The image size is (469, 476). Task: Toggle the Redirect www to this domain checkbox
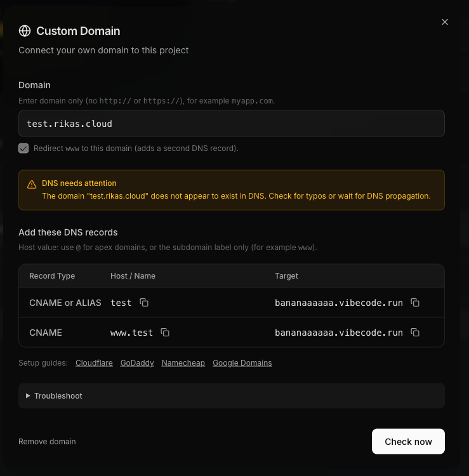point(23,149)
